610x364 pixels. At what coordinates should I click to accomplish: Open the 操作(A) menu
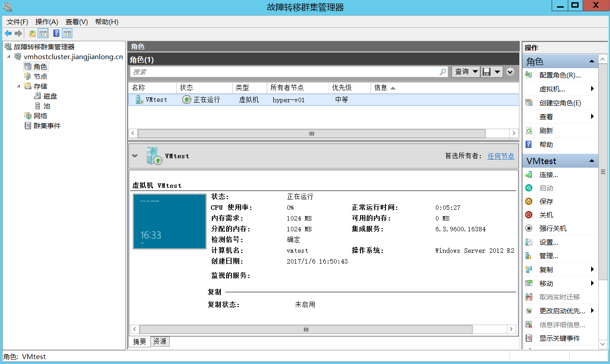[47, 22]
